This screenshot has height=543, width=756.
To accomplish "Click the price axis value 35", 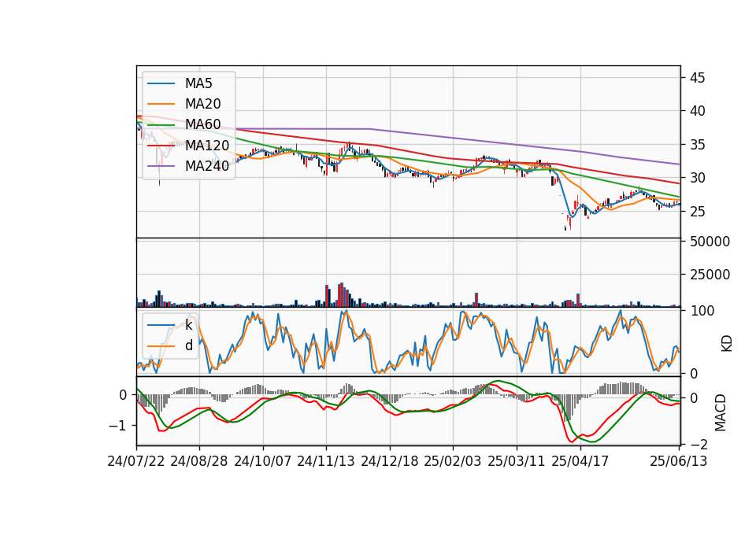I will (697, 145).
